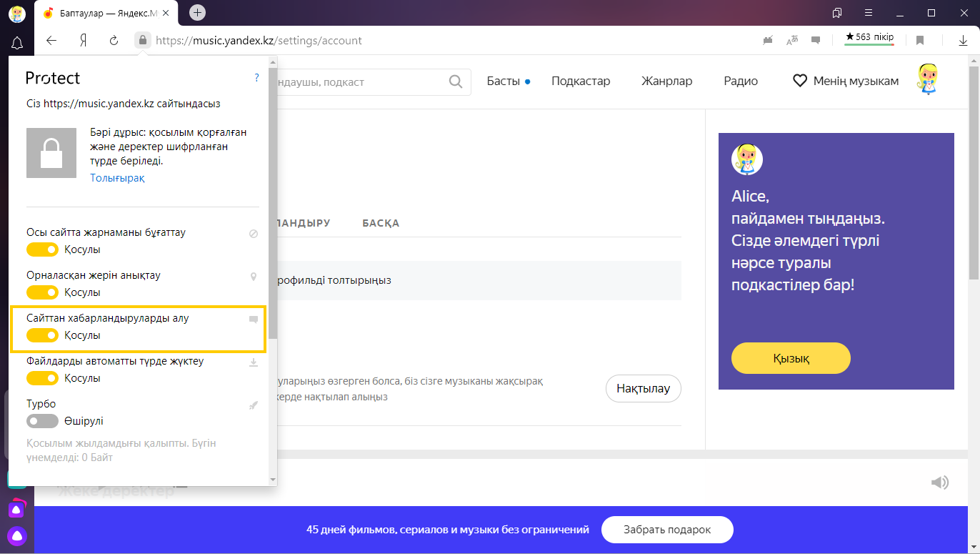Image resolution: width=980 pixels, height=554 pixels.
Task: Toggle location detection switch
Action: 42,292
